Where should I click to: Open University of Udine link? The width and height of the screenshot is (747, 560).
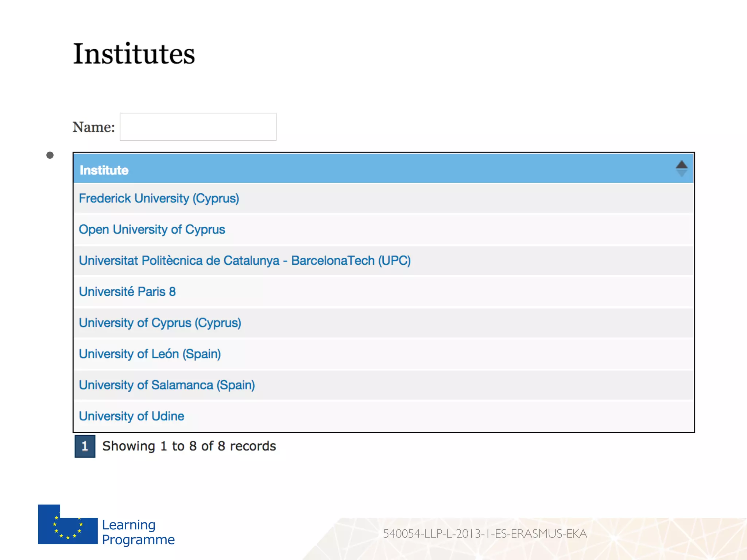(x=132, y=416)
